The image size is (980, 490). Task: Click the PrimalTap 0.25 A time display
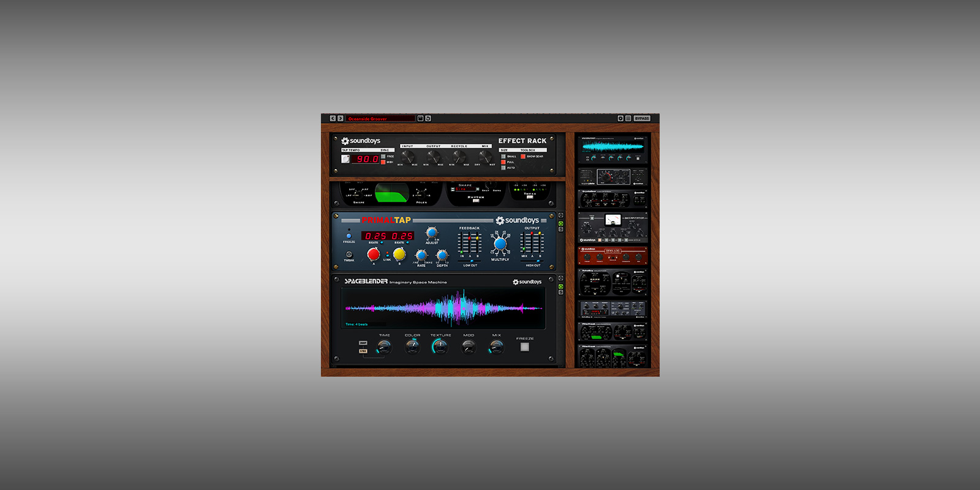click(x=375, y=236)
